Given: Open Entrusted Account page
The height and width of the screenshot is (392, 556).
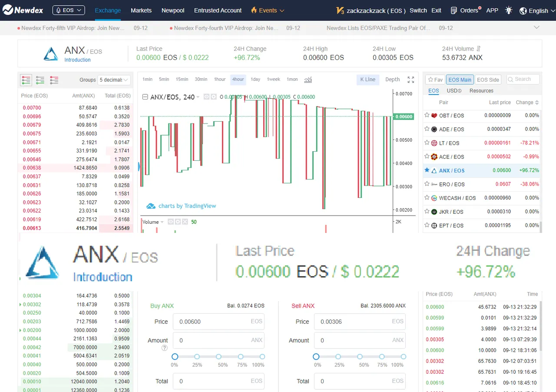Looking at the screenshot, I should [218, 10].
